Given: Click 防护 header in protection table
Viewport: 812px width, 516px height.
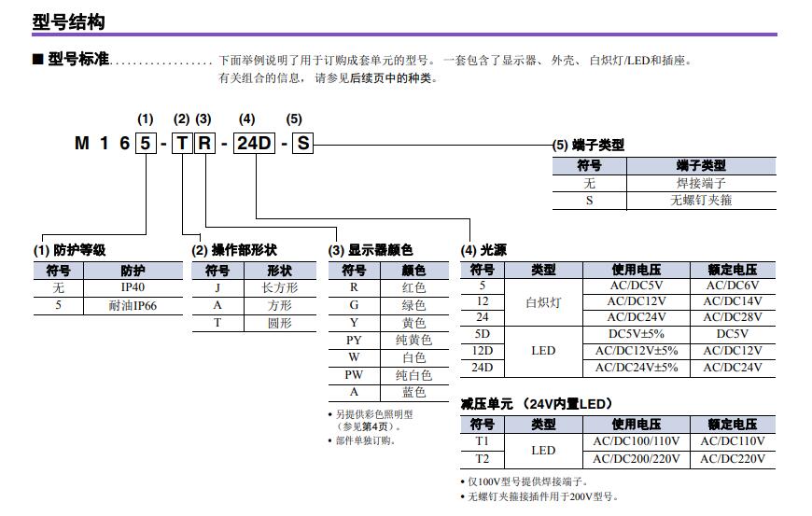Looking at the screenshot, I should [x=133, y=271].
